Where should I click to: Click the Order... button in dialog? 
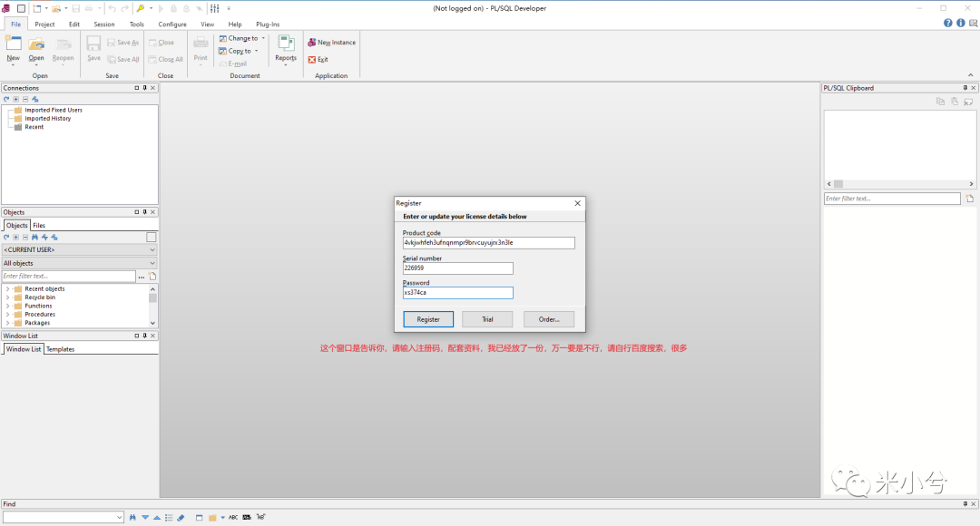click(549, 319)
